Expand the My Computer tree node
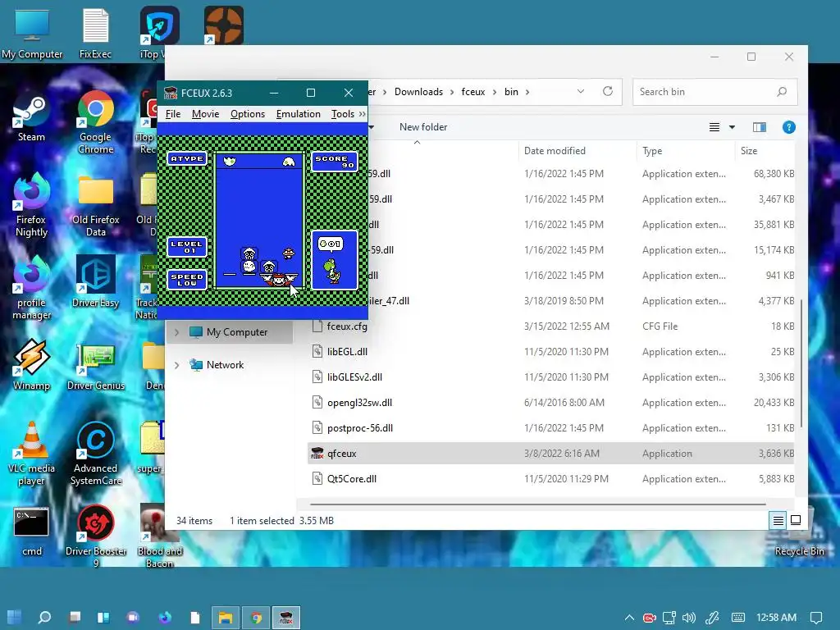This screenshot has height=630, width=840. (x=177, y=332)
